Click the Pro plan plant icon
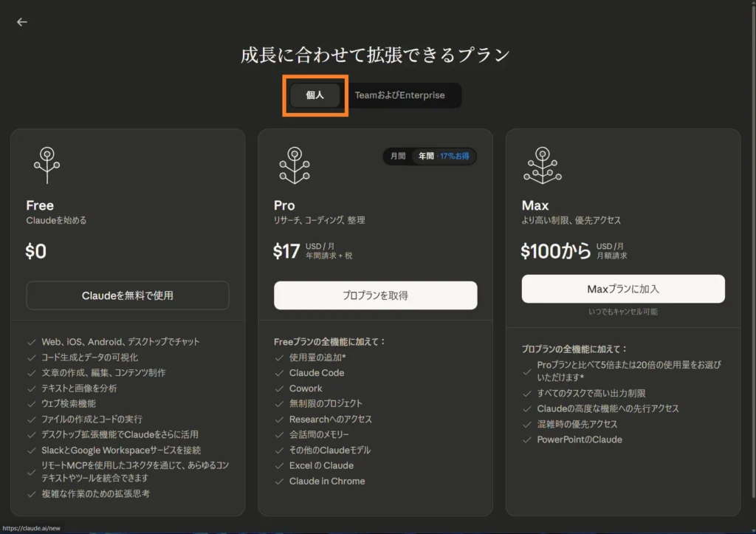This screenshot has width=756, height=534. 295,165
